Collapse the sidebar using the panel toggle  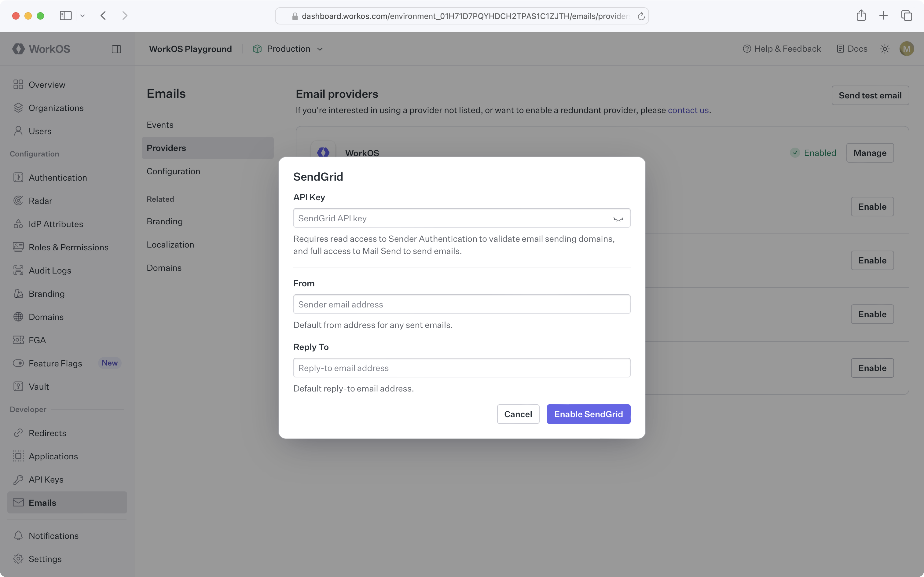tap(116, 49)
